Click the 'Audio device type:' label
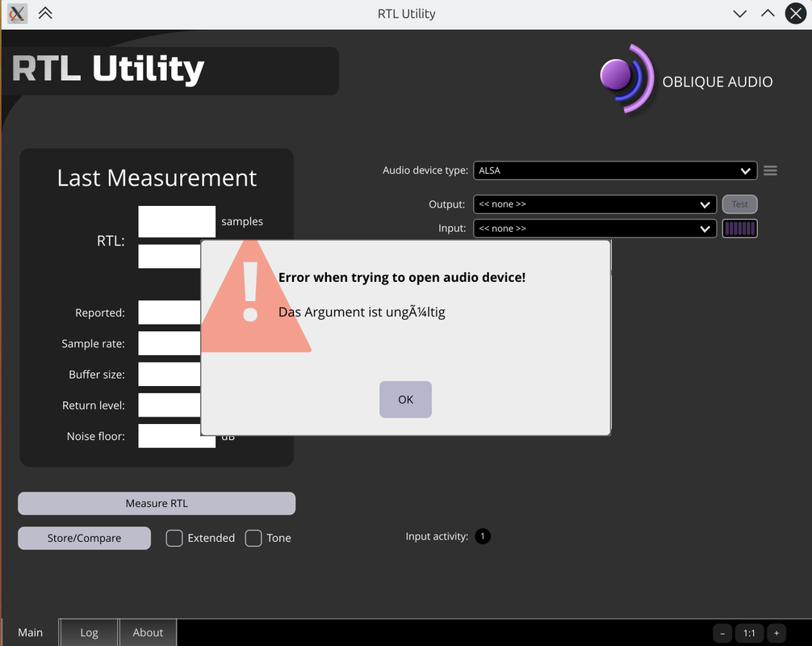Screen dimensions: 812x646 pos(425,170)
